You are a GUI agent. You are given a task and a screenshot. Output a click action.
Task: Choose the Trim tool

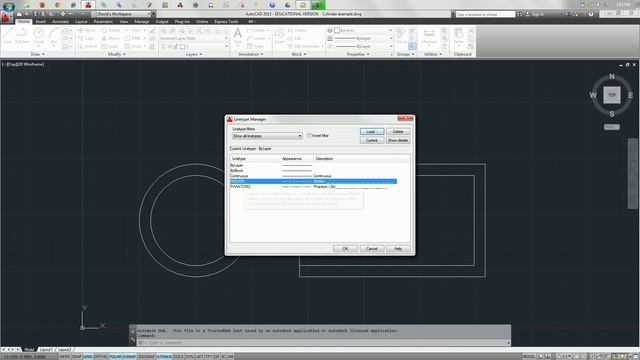point(133,30)
